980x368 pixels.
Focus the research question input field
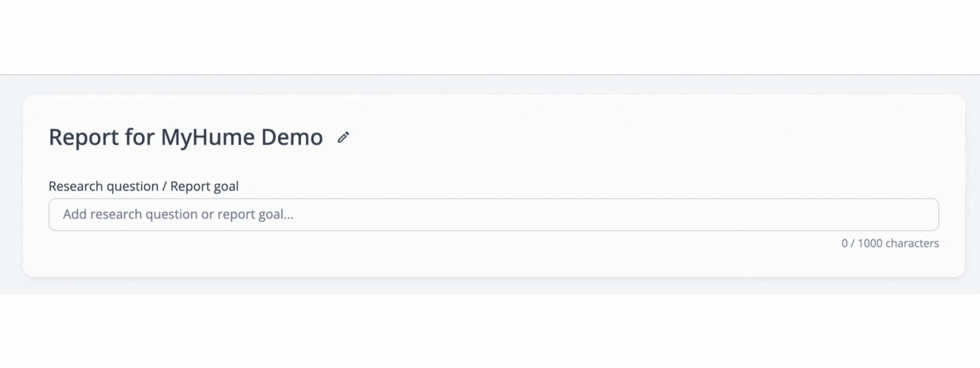pos(493,215)
